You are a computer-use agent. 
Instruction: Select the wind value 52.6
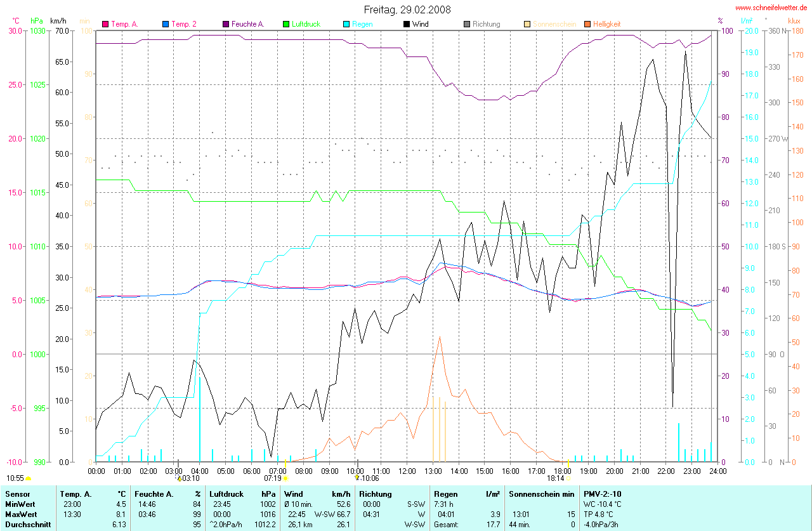(x=343, y=504)
